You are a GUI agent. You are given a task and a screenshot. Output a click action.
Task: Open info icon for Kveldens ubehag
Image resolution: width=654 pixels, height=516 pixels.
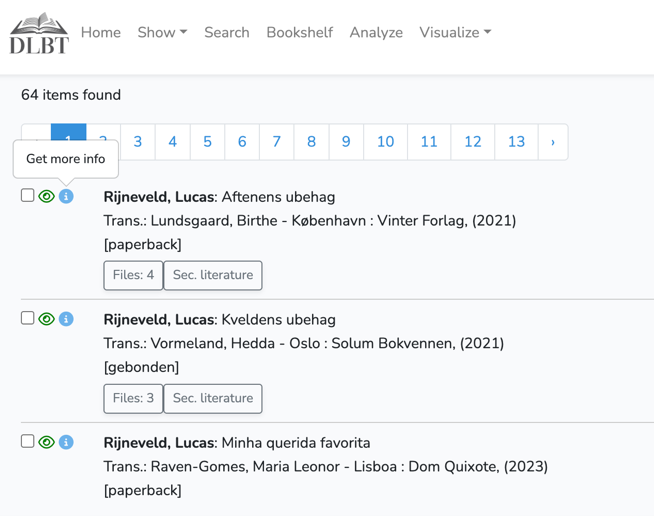66,319
